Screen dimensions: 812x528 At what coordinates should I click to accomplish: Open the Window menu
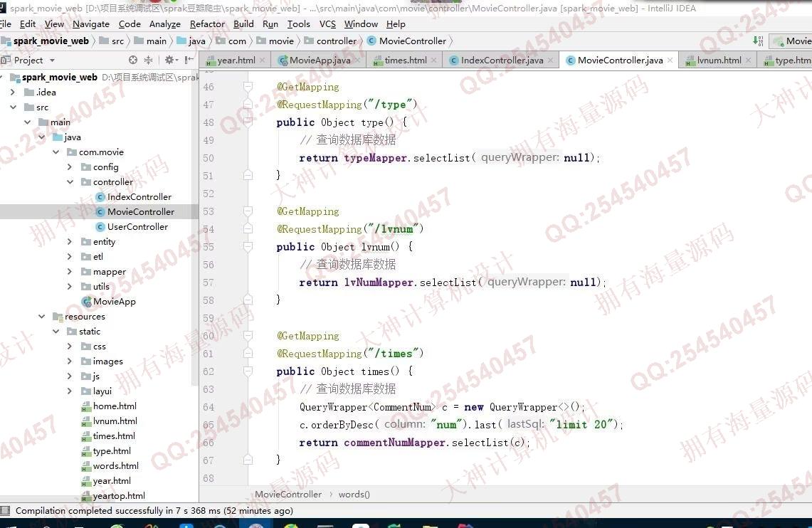[x=360, y=23]
